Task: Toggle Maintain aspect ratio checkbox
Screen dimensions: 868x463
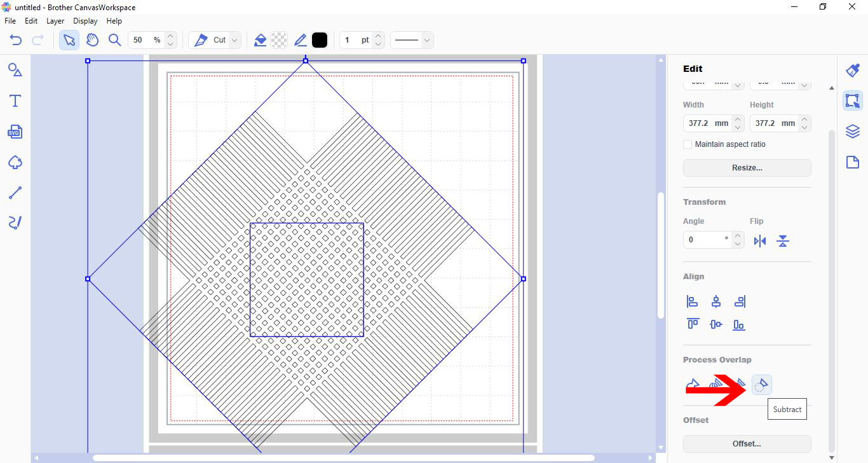Action: tap(688, 144)
